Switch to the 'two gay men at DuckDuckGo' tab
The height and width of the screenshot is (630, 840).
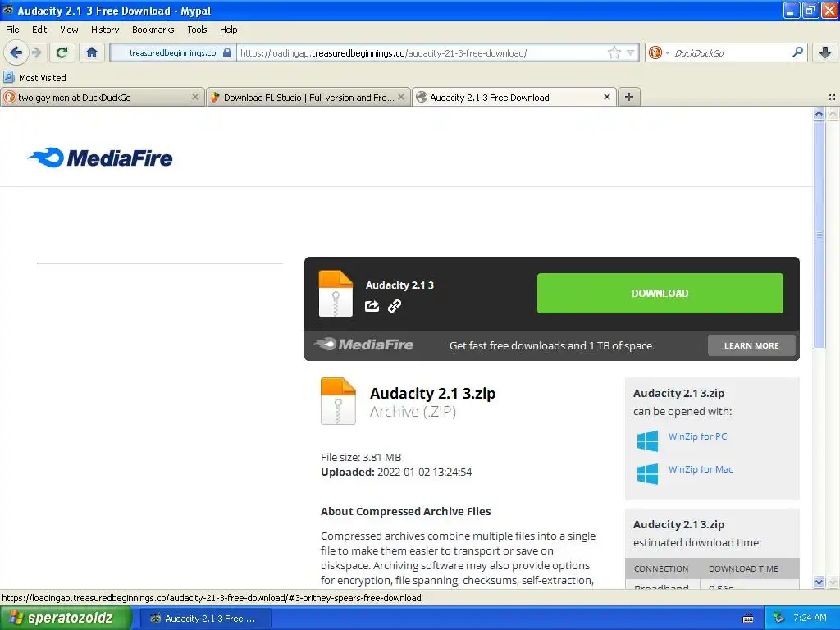coord(102,97)
